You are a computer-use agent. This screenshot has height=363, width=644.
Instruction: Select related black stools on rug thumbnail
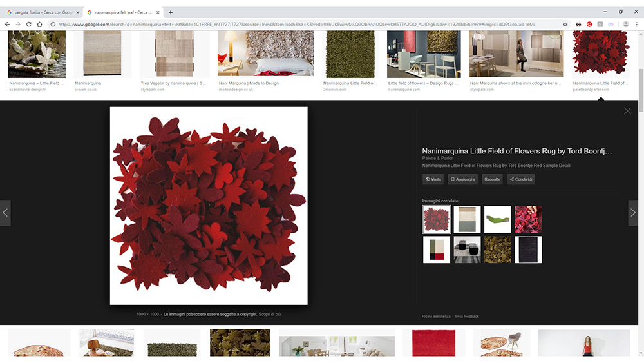pos(467,250)
